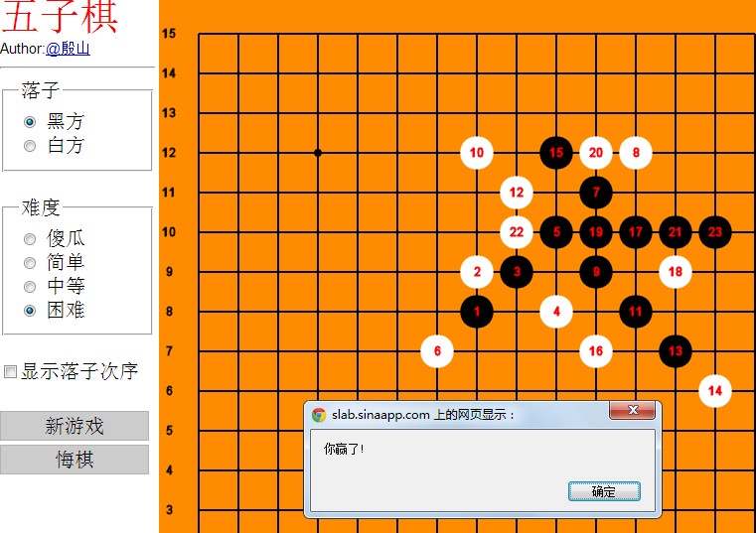Click black stone numbered 5
This screenshot has width=756, height=533.
click(556, 232)
